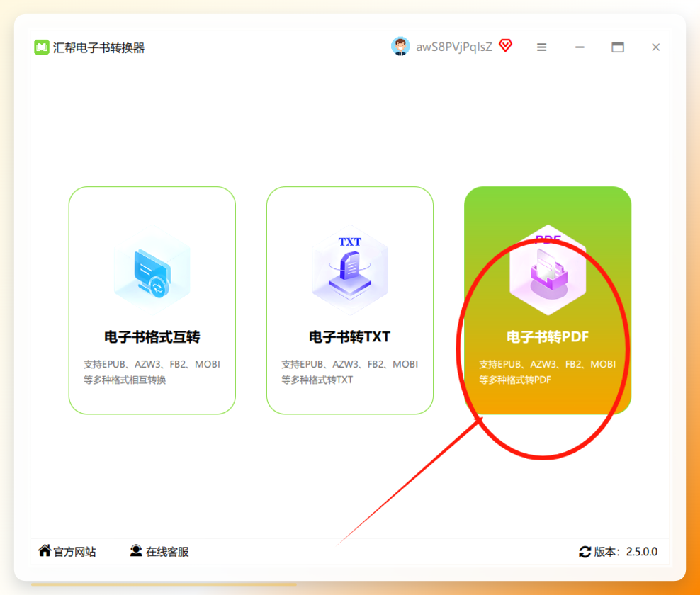
Task: Open the hamburger menu in title bar
Action: [541, 47]
